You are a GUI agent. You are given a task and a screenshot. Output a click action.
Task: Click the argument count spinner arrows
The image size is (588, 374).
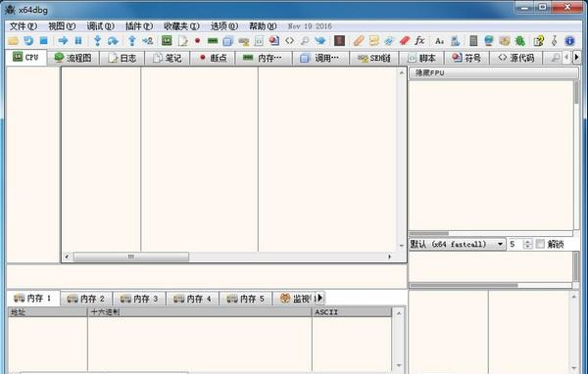528,244
